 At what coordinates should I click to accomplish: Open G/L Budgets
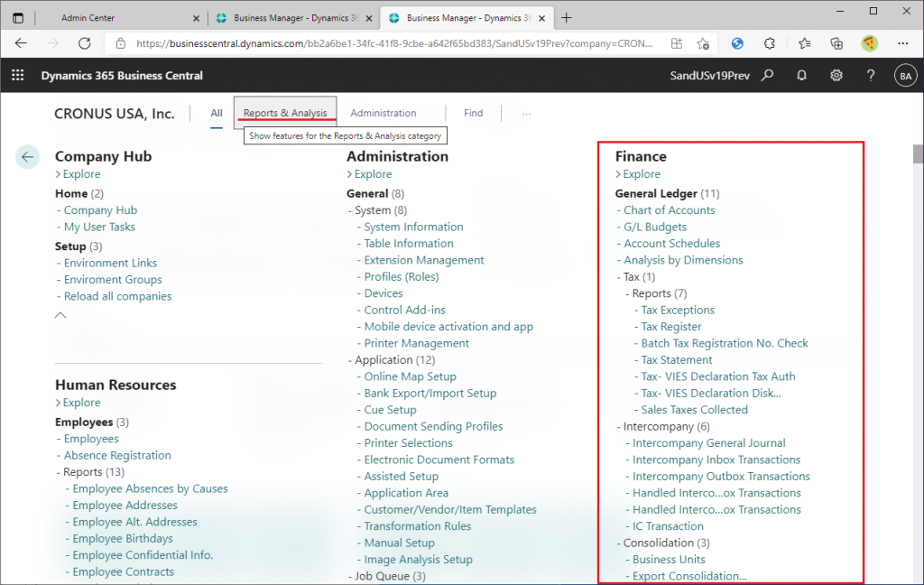pos(655,227)
